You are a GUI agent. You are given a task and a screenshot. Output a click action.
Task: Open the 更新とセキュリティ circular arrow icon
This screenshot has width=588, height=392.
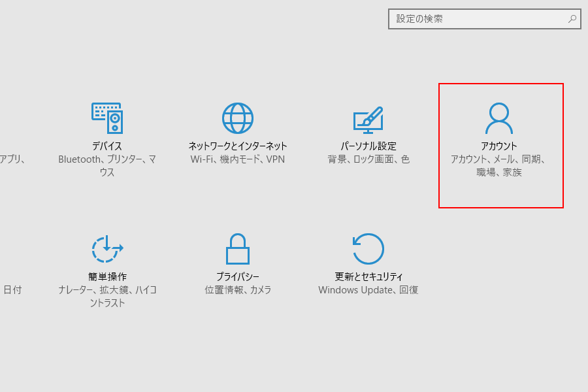pos(368,249)
